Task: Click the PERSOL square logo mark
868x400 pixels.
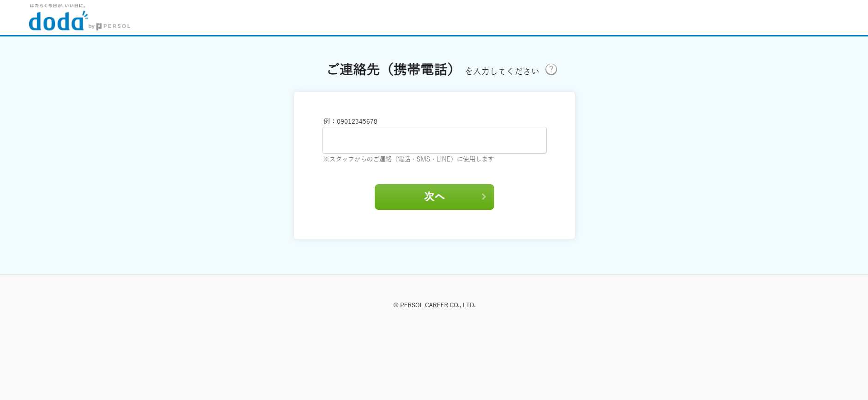Action: coord(99,26)
